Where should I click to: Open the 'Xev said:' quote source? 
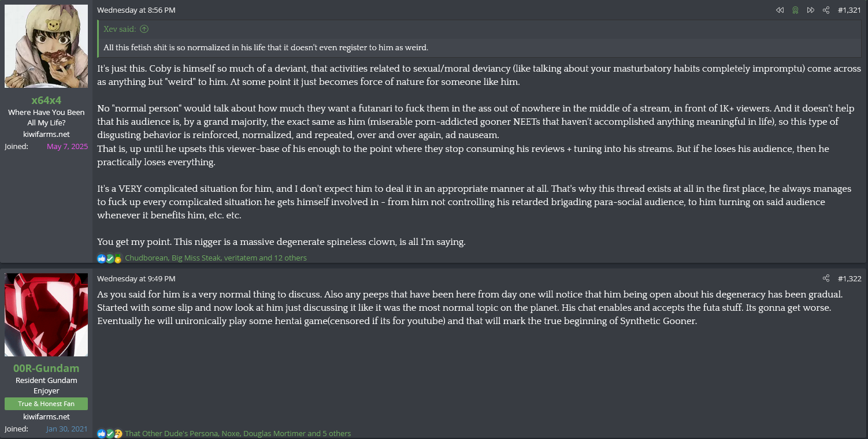click(120, 29)
